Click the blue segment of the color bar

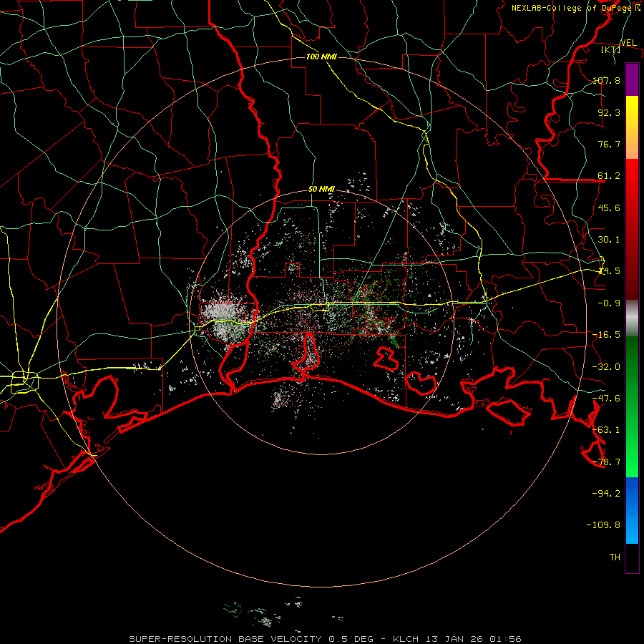632,510
